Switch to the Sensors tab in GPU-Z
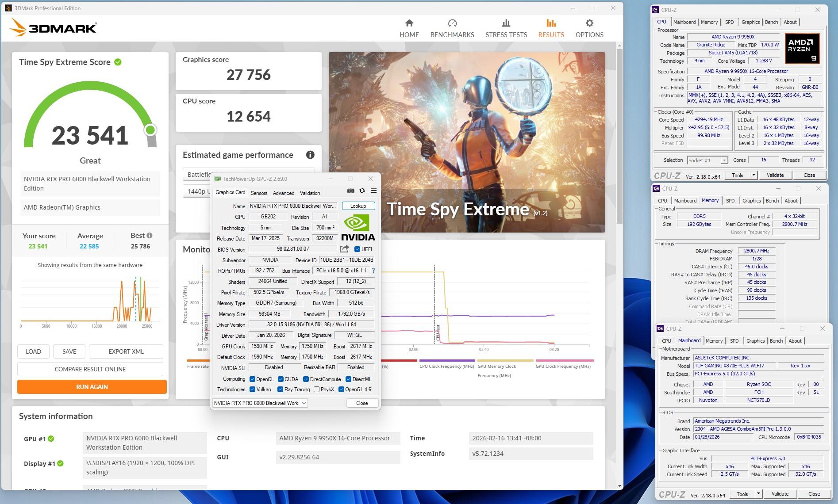 point(259,193)
